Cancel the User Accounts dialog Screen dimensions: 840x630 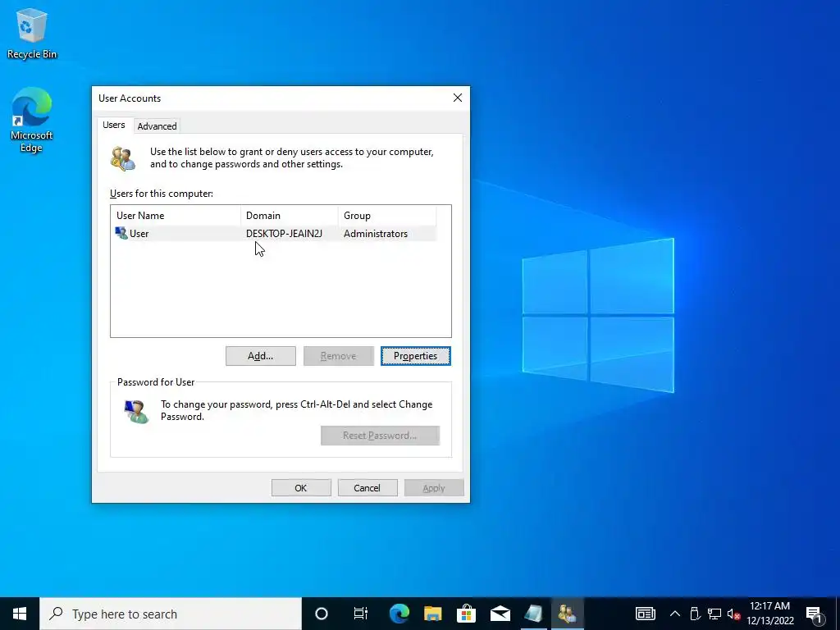coord(367,488)
